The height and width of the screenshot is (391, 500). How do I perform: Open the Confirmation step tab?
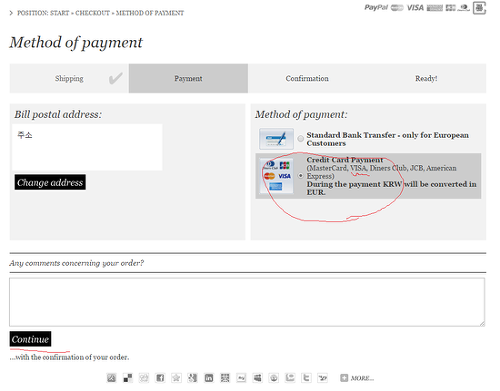[x=307, y=78]
